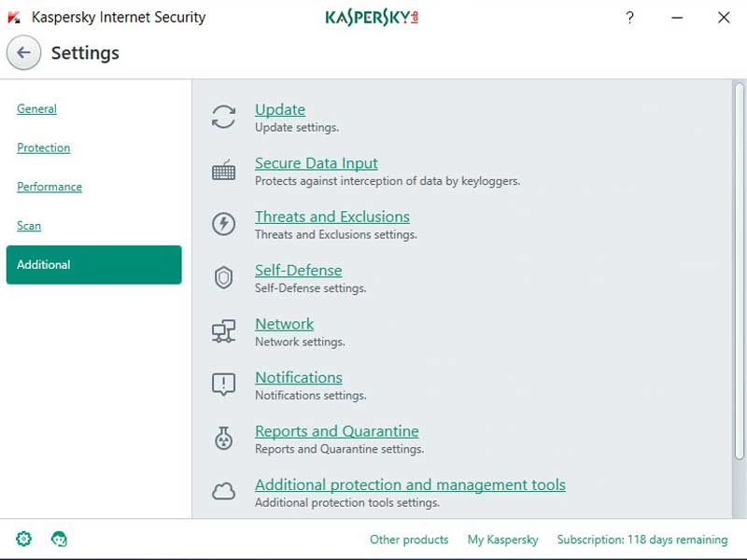Open the Threats and Exclusions link
The height and width of the screenshot is (560, 747).
tap(331, 217)
